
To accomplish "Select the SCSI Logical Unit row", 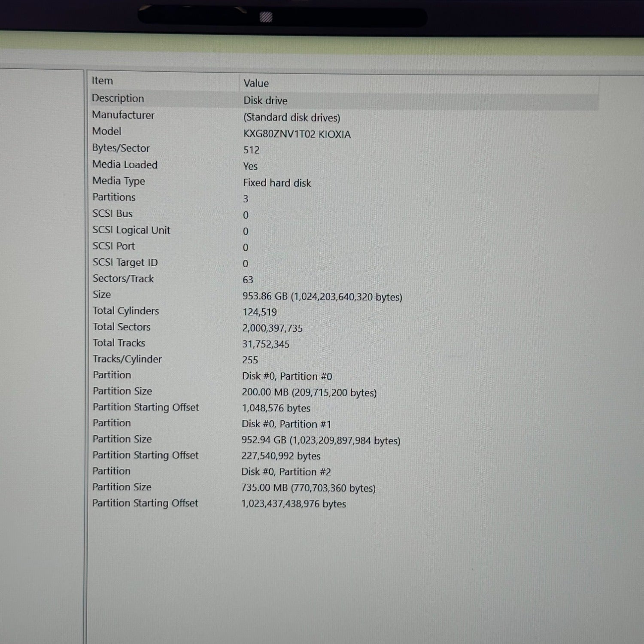I will pyautogui.click(x=131, y=230).
